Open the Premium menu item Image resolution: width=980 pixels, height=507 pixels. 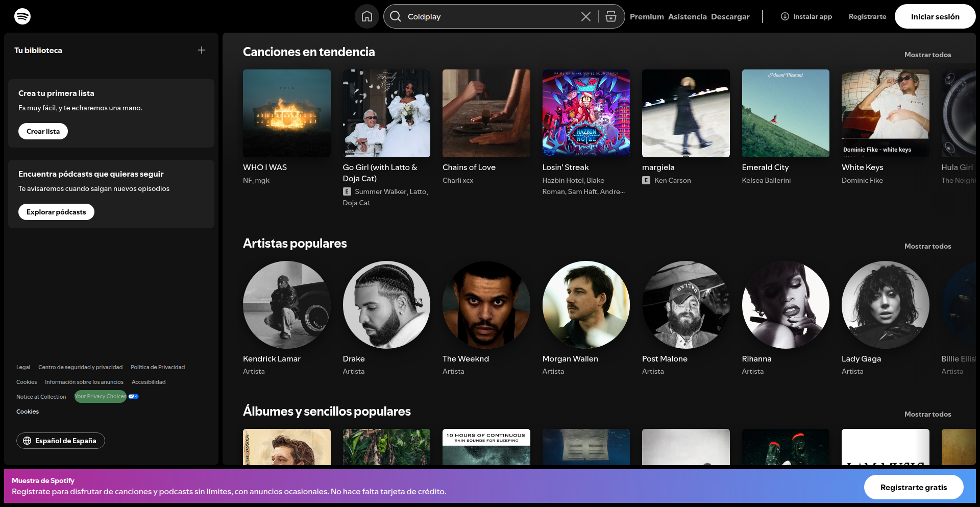(646, 16)
